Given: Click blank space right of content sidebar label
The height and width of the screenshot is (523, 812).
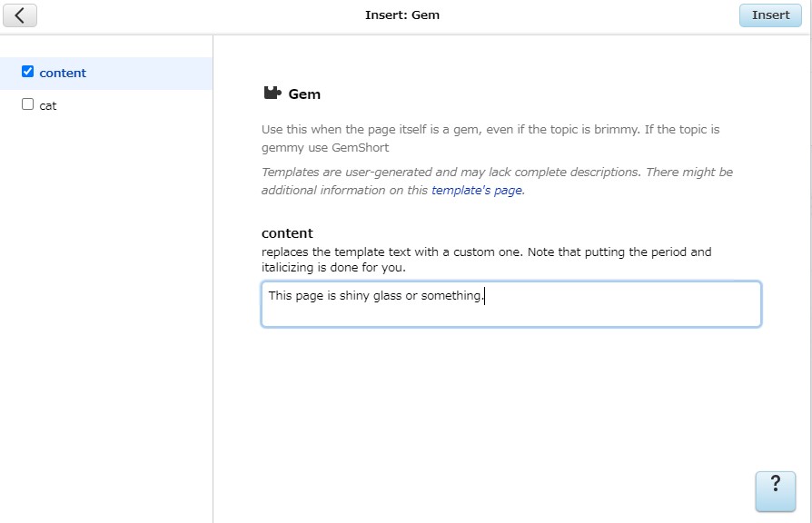Looking at the screenshot, I should pos(150,73).
